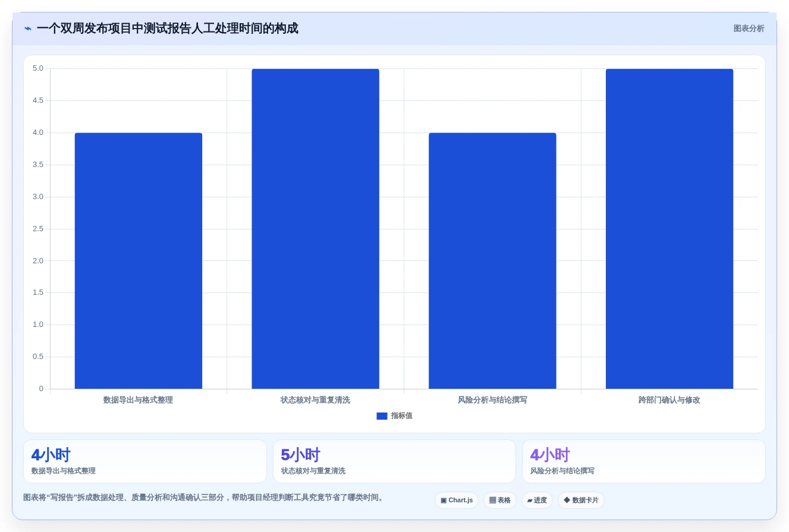Click the 图表将"写报告" description text

tap(204, 498)
